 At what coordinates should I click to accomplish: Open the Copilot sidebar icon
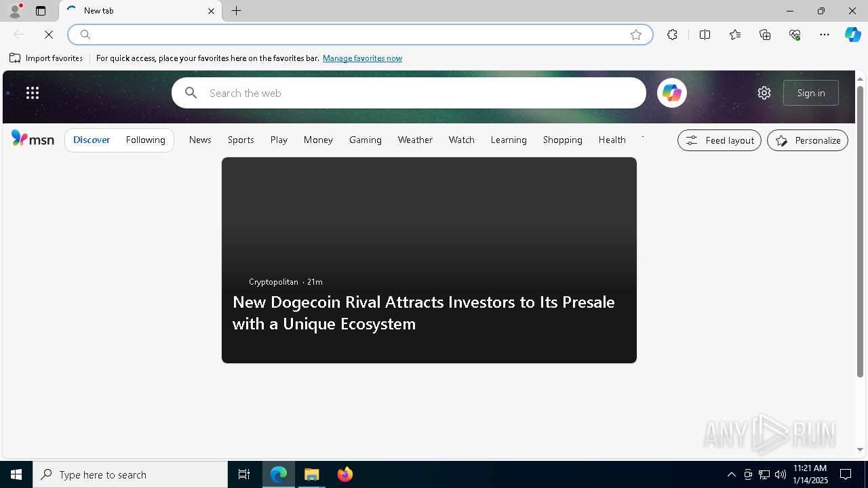[852, 35]
